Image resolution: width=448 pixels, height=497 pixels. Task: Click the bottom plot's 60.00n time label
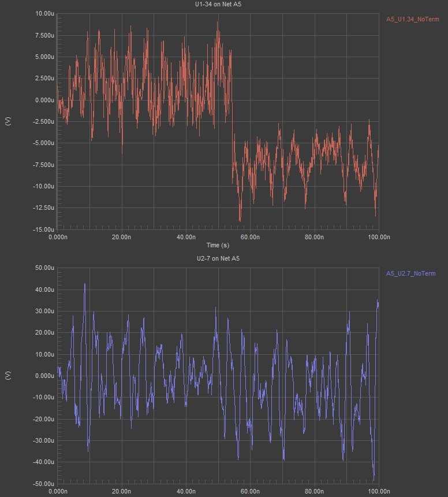(x=250, y=491)
